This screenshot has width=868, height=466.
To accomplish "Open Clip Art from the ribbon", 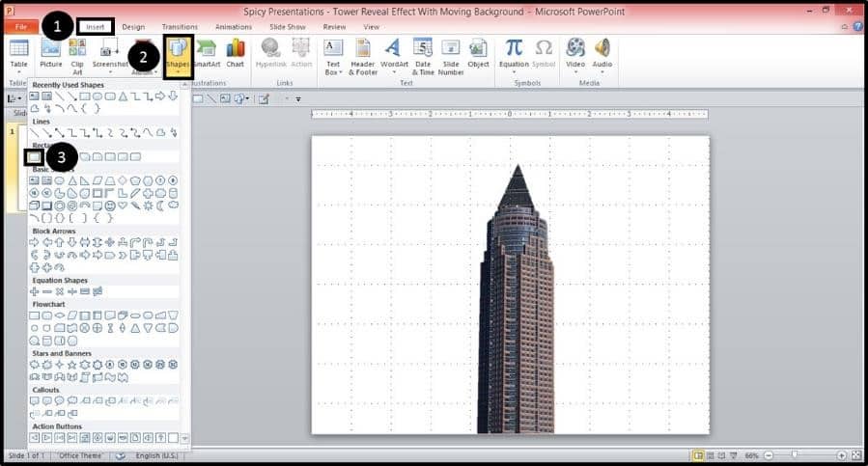I will point(77,57).
